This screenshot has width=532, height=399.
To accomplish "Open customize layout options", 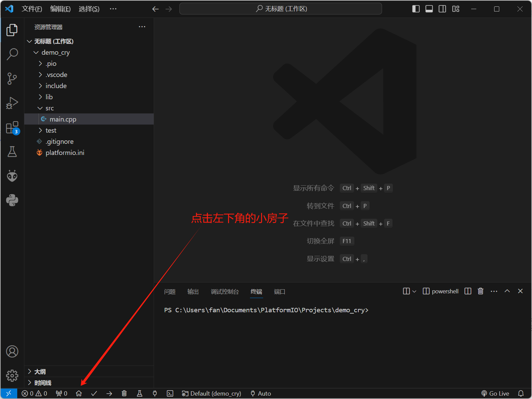I will (x=456, y=9).
